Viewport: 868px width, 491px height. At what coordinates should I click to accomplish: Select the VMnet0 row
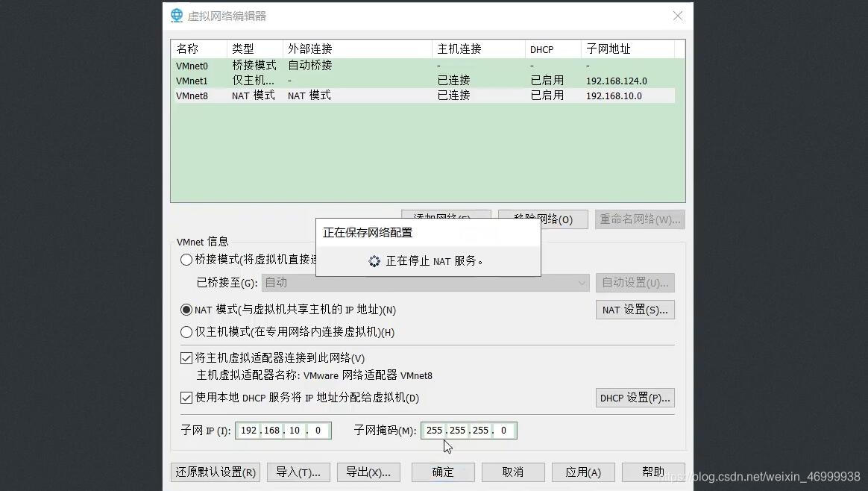click(x=424, y=66)
